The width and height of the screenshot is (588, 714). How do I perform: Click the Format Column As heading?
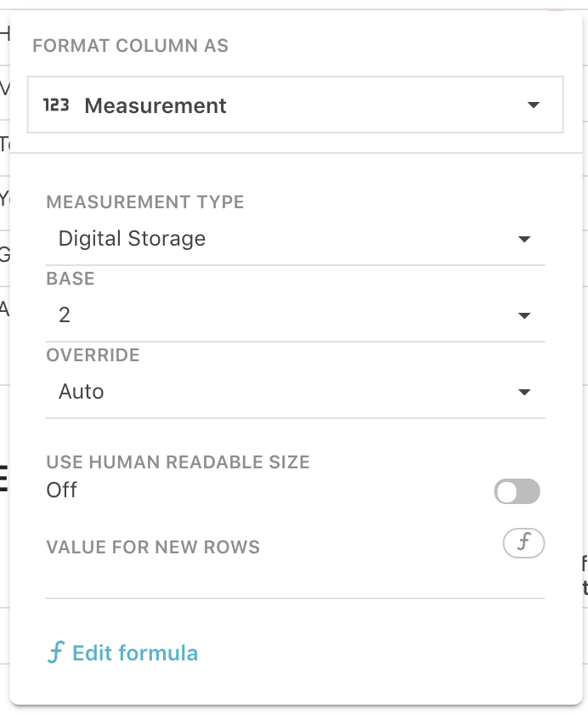pyautogui.click(x=130, y=46)
